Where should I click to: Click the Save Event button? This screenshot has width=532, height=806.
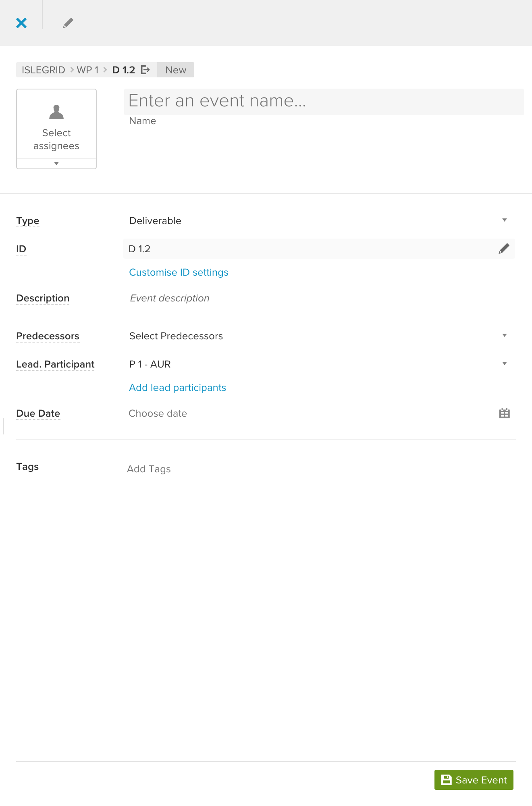click(474, 780)
